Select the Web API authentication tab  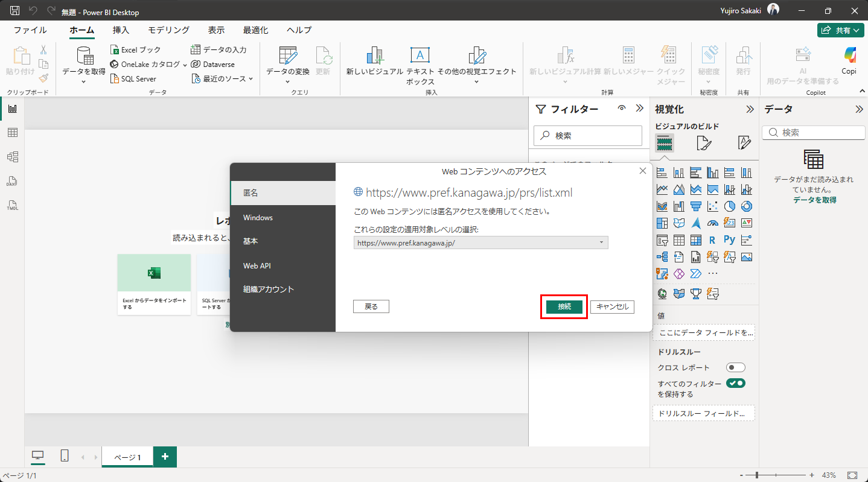282,265
